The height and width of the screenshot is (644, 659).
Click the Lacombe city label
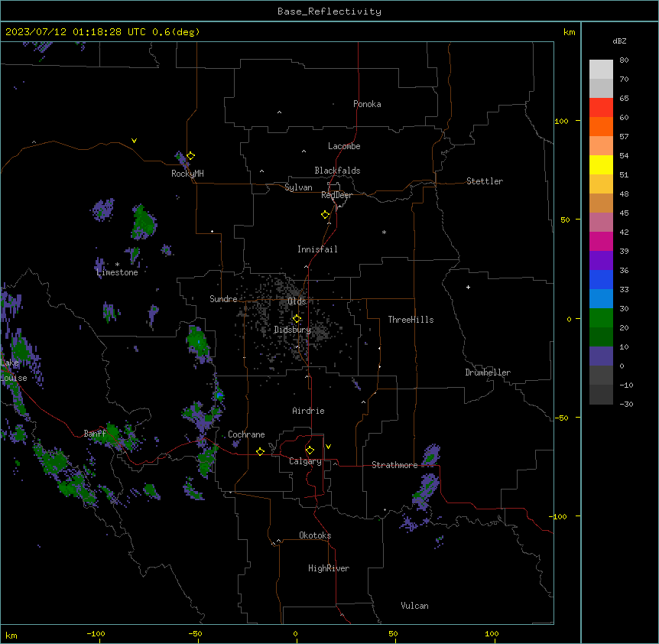(x=344, y=146)
